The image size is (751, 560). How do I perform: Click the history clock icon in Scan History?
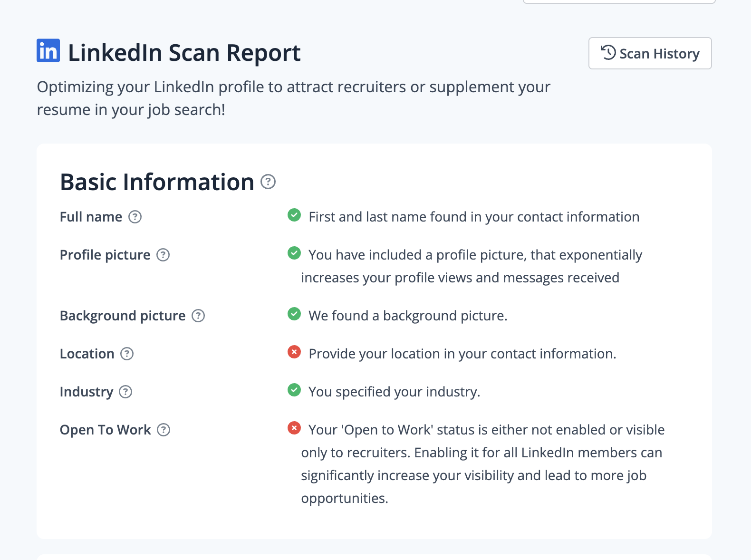(x=608, y=53)
